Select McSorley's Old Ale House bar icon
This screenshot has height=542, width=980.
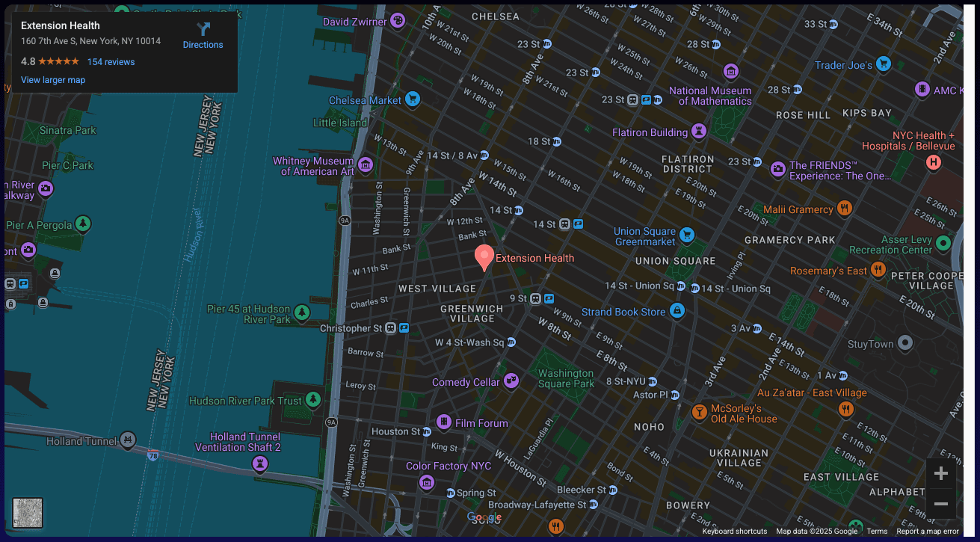[x=699, y=412]
